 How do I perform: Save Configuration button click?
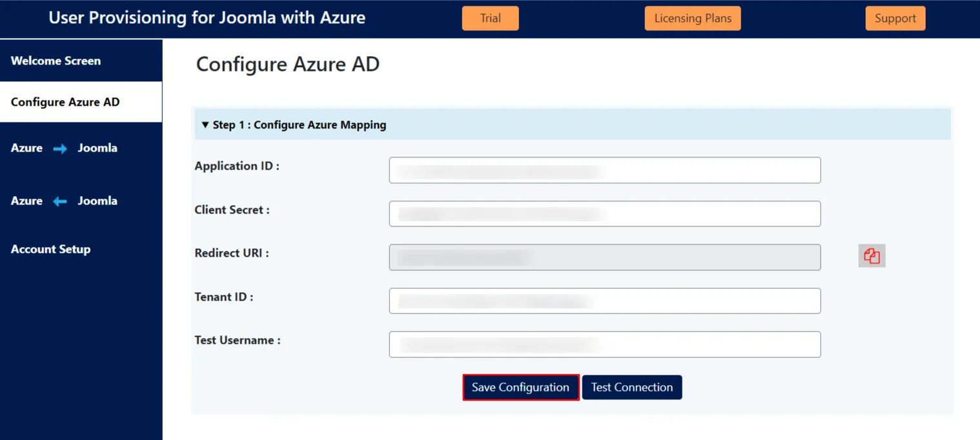click(520, 387)
